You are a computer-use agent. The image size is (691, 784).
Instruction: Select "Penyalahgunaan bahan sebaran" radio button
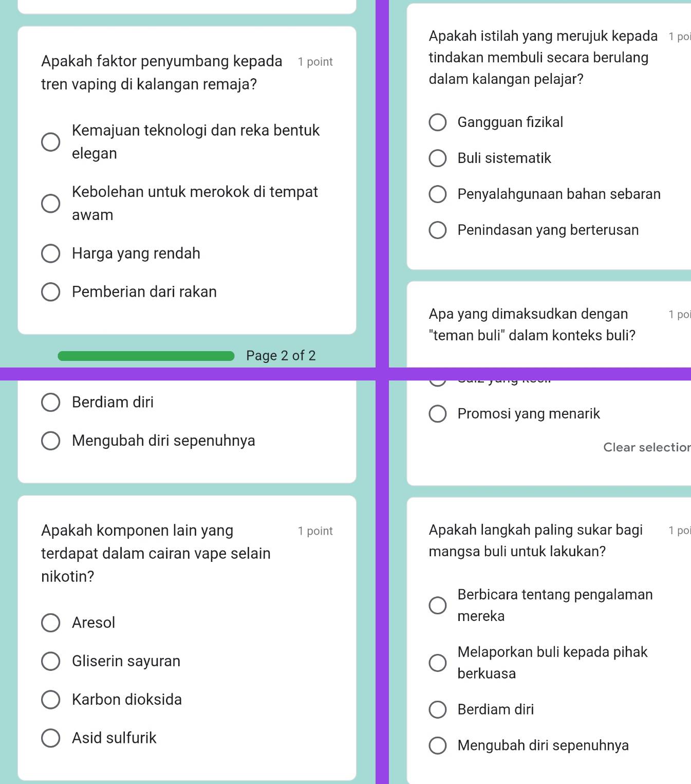(437, 194)
